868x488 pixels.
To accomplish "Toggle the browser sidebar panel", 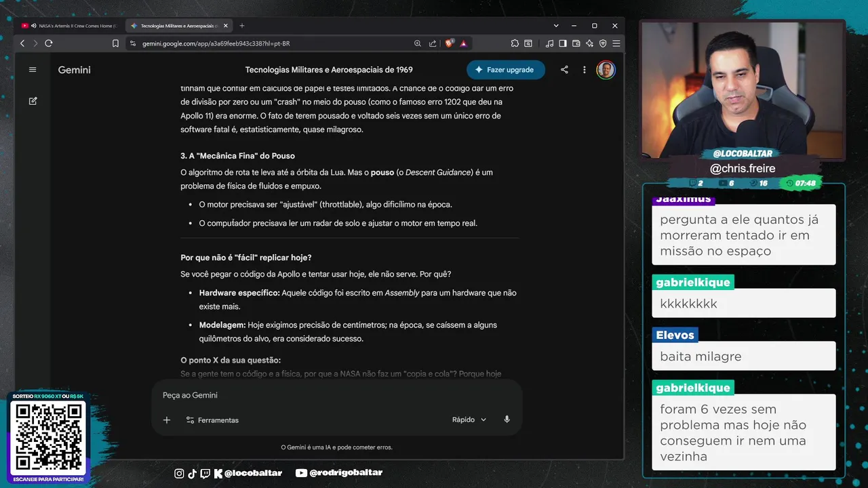I will pos(563,43).
